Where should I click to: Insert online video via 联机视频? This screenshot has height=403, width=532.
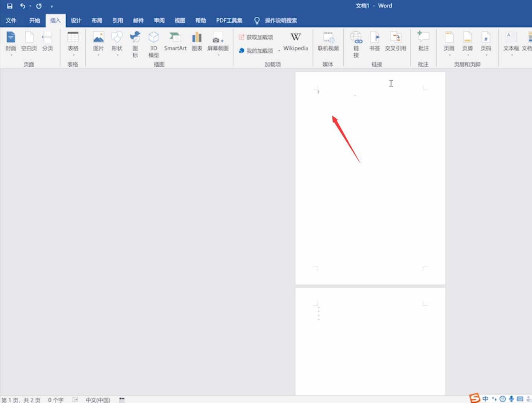[x=328, y=42]
